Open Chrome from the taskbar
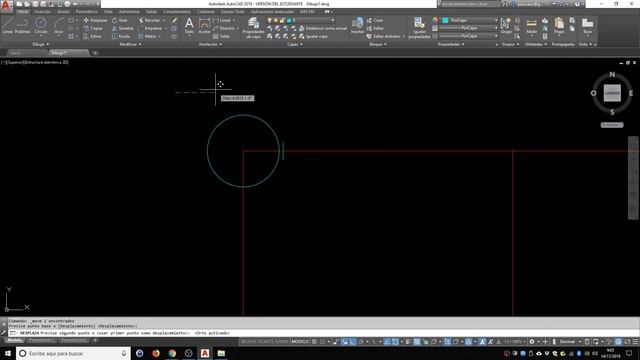Viewport: 640px width, 360px height. click(172, 353)
